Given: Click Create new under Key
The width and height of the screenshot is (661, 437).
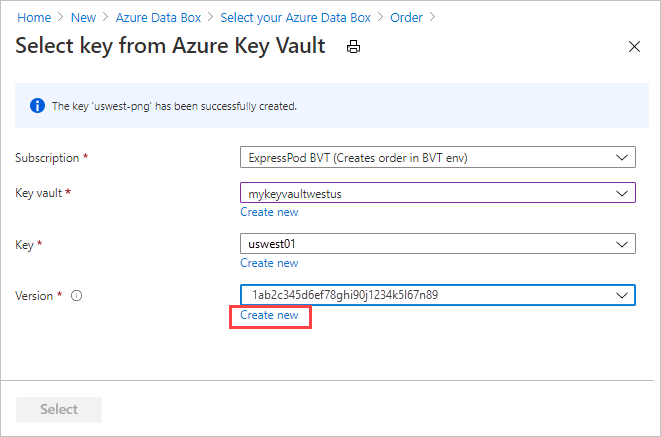Looking at the screenshot, I should coord(269,263).
